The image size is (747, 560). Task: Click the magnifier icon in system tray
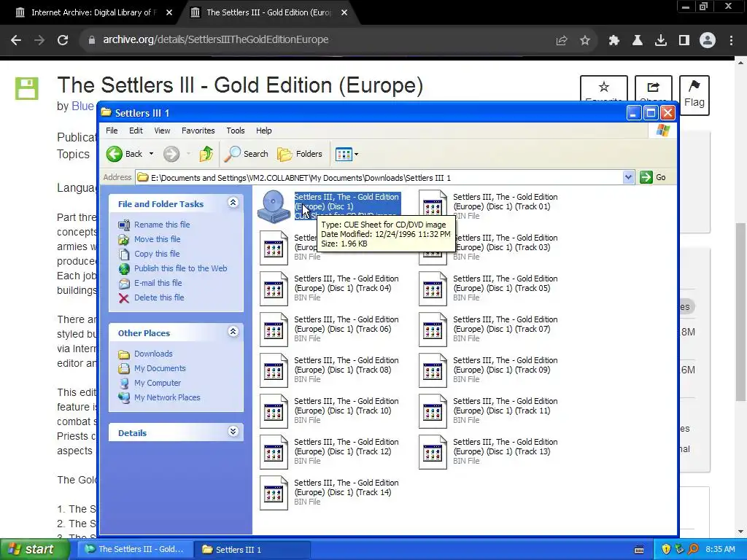click(693, 549)
